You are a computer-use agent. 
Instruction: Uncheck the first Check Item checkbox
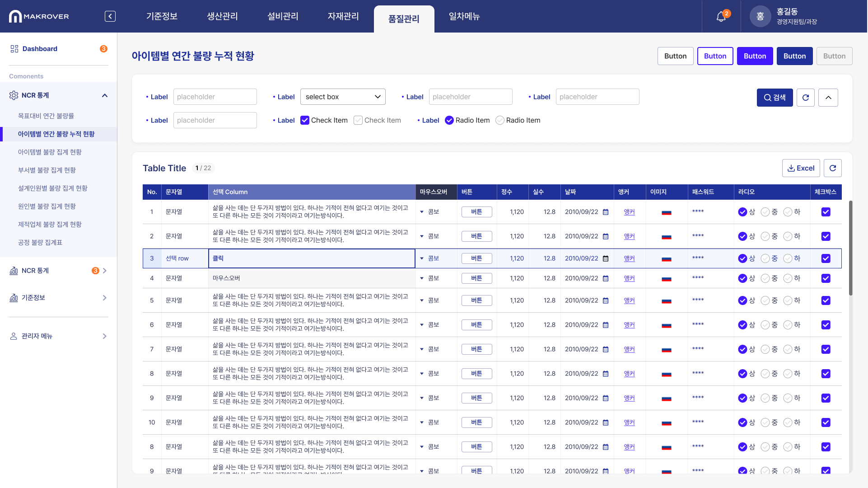pyautogui.click(x=305, y=120)
